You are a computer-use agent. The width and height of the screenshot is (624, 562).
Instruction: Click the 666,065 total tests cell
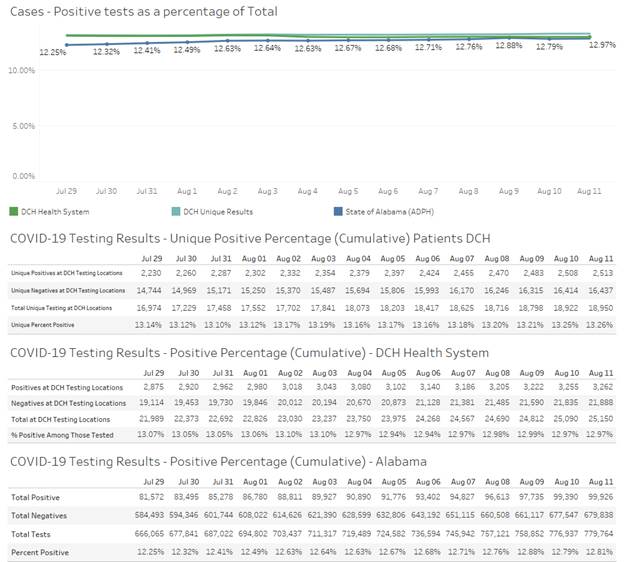[149, 533]
